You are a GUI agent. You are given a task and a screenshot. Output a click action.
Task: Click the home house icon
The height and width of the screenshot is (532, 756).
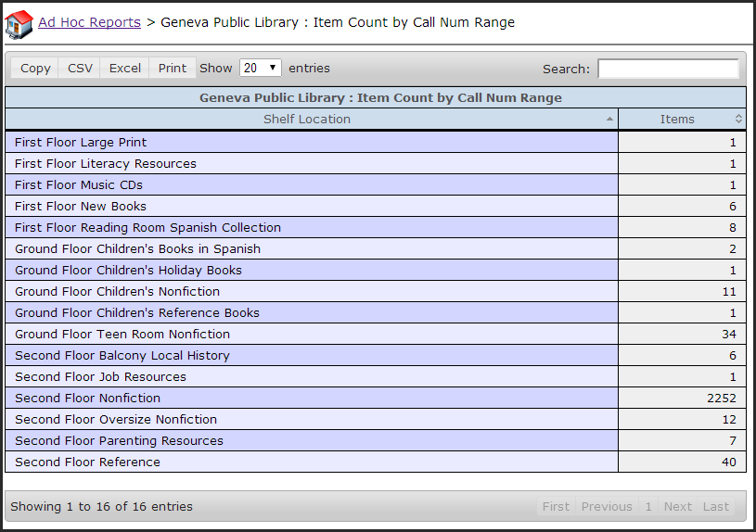pyautogui.click(x=19, y=24)
